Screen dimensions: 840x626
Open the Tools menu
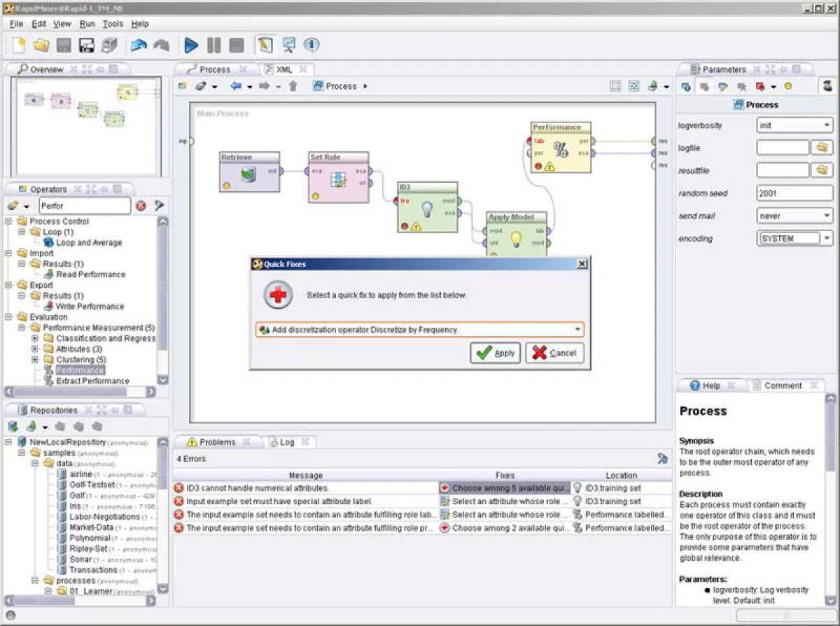113,23
